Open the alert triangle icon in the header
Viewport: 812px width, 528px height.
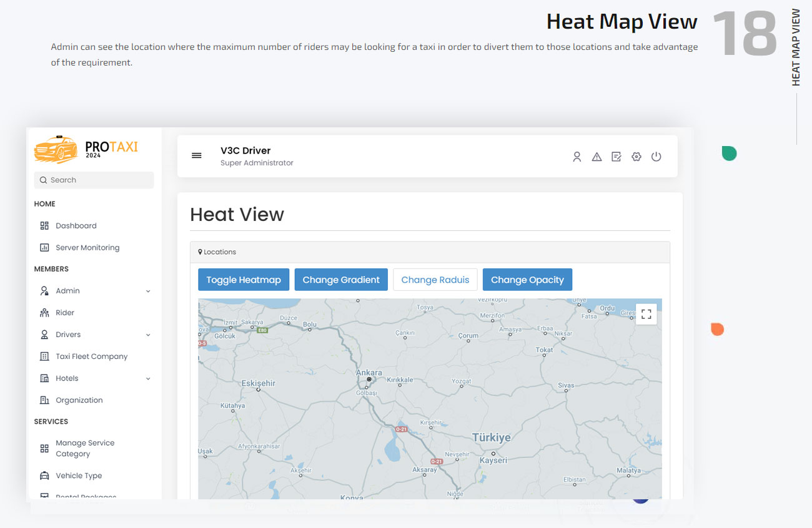coord(597,157)
